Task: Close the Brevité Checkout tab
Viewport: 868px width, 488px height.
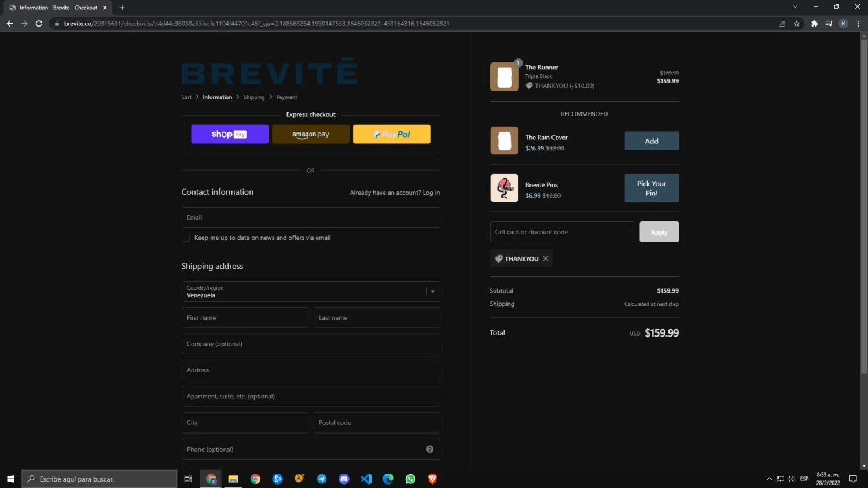Action: point(105,8)
